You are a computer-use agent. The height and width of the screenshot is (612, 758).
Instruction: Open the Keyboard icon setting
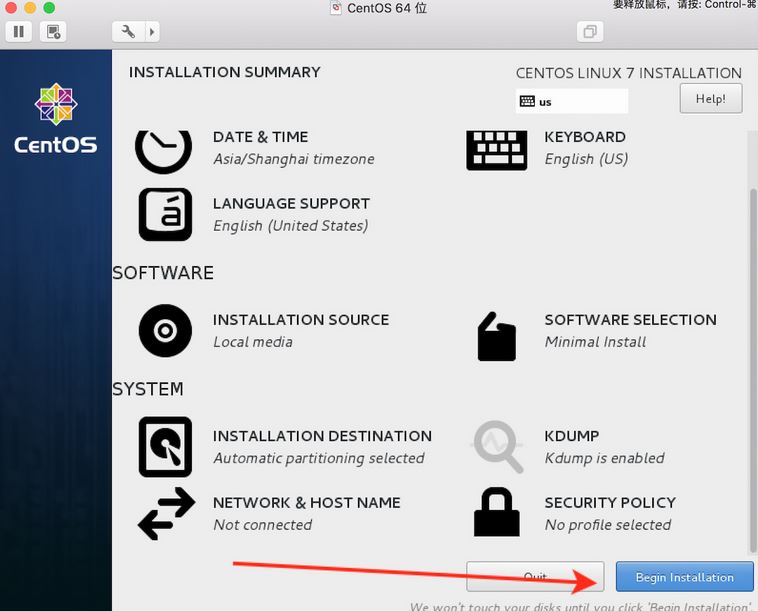pos(496,150)
